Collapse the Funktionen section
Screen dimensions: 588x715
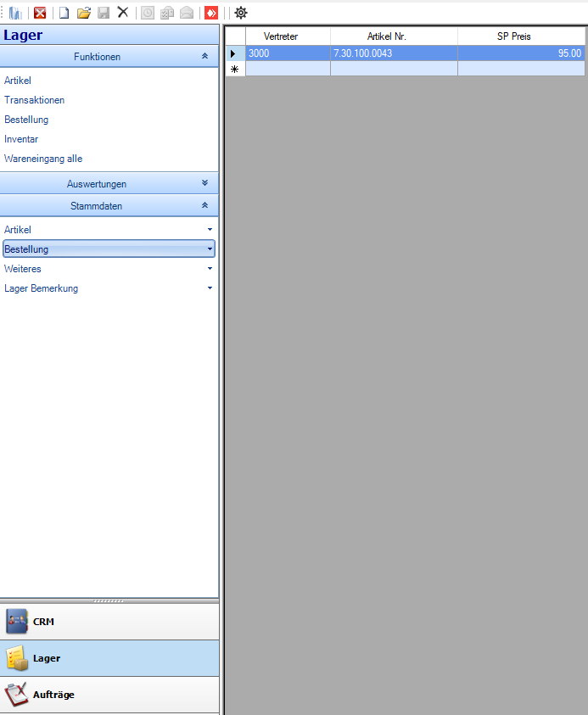[204, 56]
